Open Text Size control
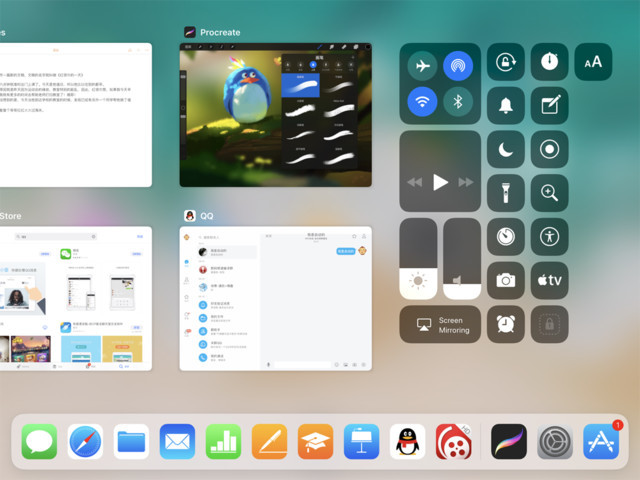640x480 pixels. pos(593,62)
